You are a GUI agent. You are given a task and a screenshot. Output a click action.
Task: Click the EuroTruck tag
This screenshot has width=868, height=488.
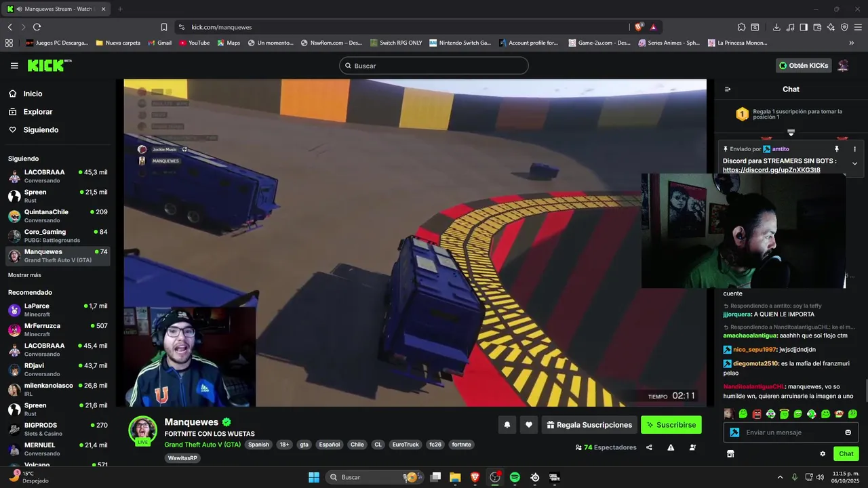click(x=406, y=445)
